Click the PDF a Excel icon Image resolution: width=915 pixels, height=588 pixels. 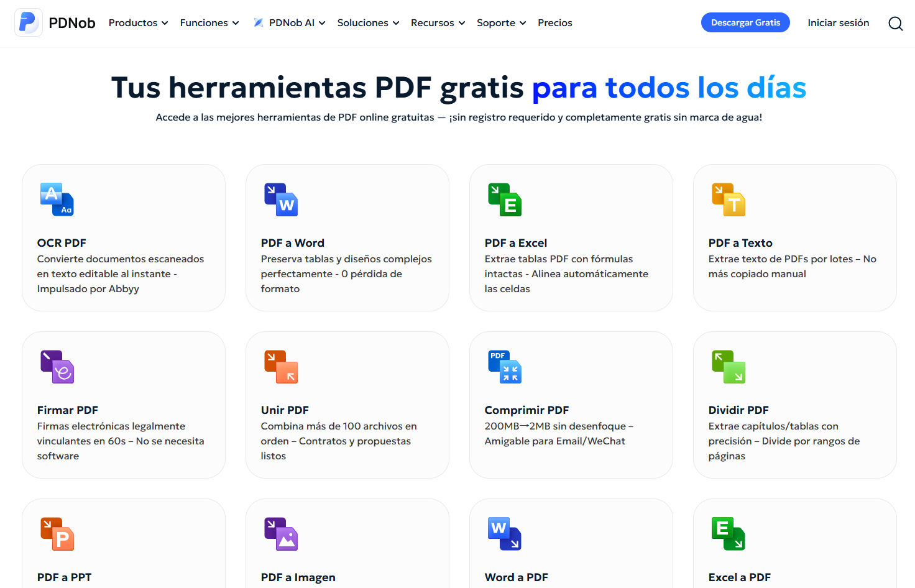(505, 200)
